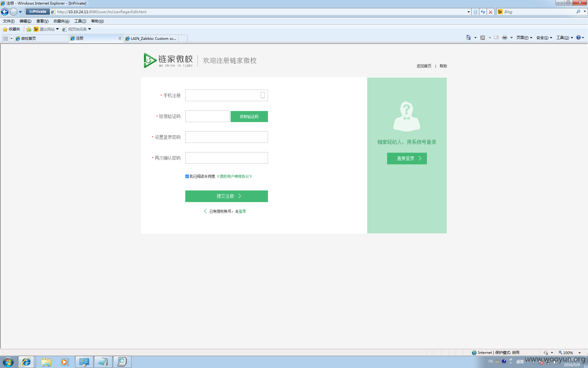Go back with the browser Back arrow

coord(5,12)
